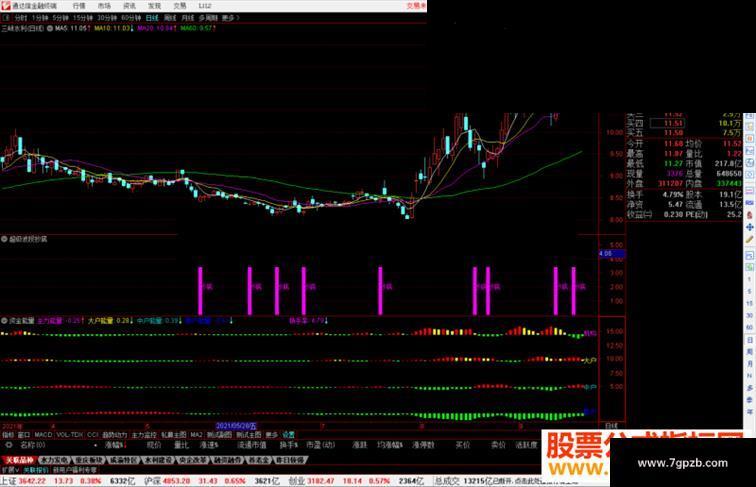Select sidebar 日 daily shortcut

[x=749, y=340]
